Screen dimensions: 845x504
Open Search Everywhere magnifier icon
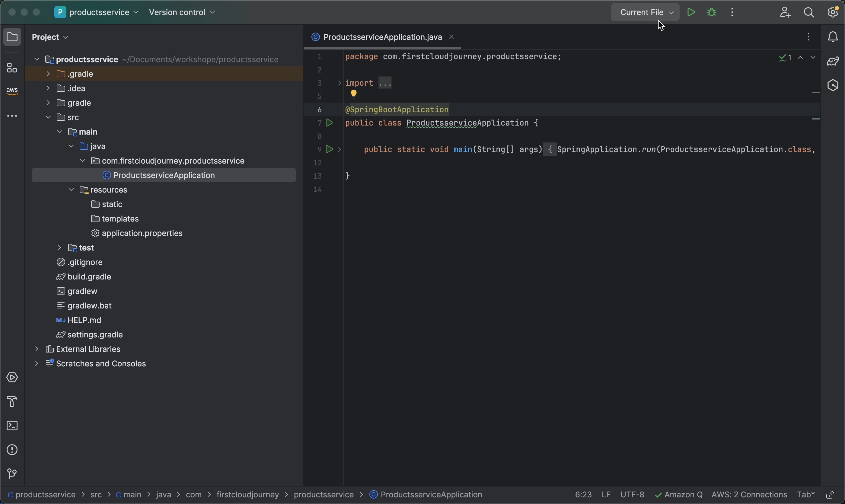(809, 12)
